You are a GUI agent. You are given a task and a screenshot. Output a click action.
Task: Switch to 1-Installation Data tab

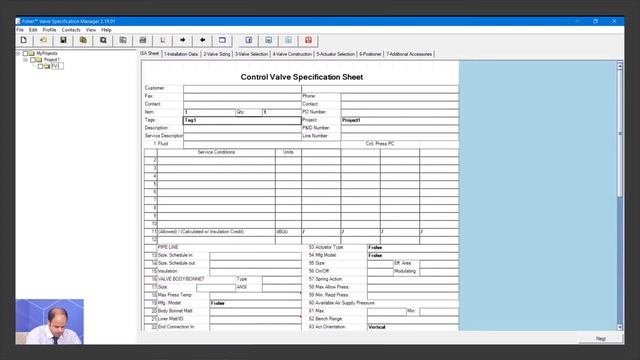pyautogui.click(x=181, y=54)
